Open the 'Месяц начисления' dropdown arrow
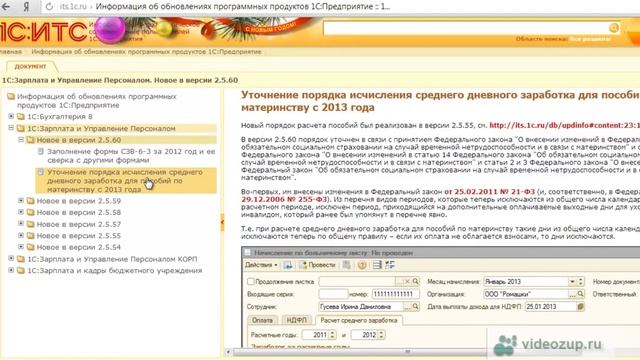 tap(572, 281)
